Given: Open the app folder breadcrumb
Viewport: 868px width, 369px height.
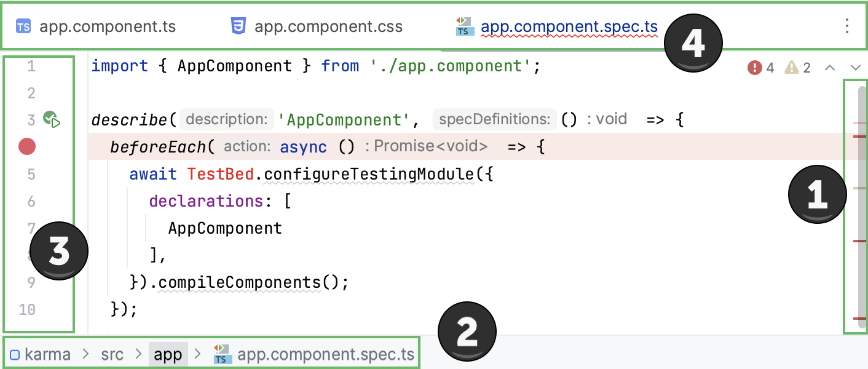Looking at the screenshot, I should pyautogui.click(x=168, y=355).
